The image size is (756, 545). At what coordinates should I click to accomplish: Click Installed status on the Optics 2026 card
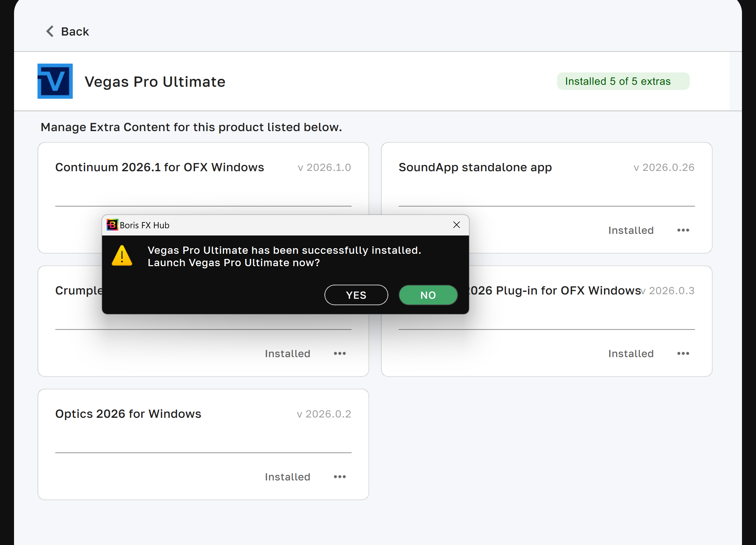click(287, 477)
